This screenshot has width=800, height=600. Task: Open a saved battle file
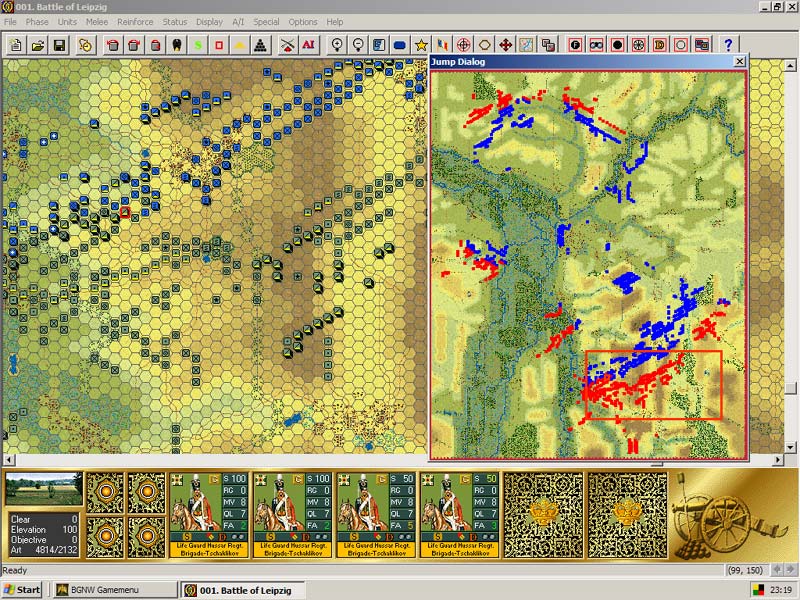38,45
